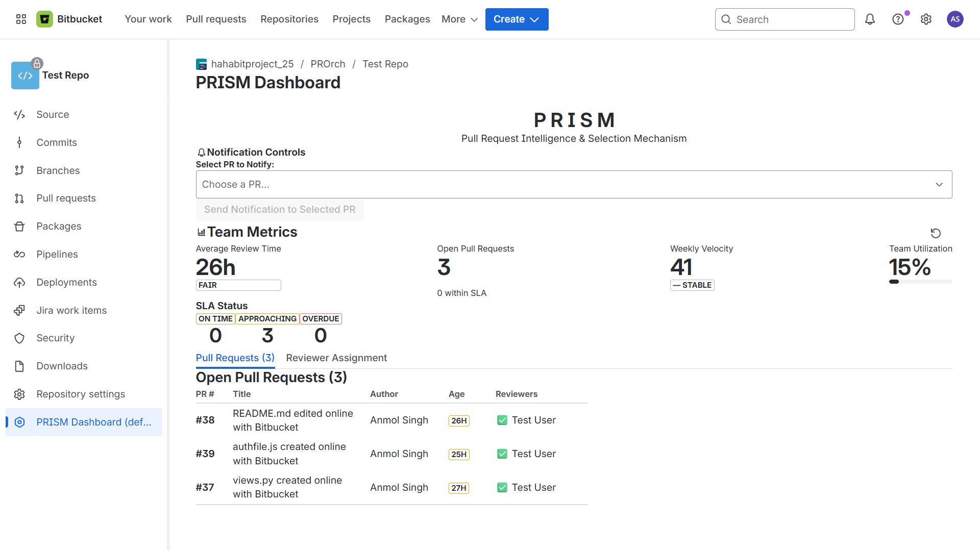The width and height of the screenshot is (980, 551).
Task: Open Deployments from the sidebar
Action: click(x=66, y=282)
